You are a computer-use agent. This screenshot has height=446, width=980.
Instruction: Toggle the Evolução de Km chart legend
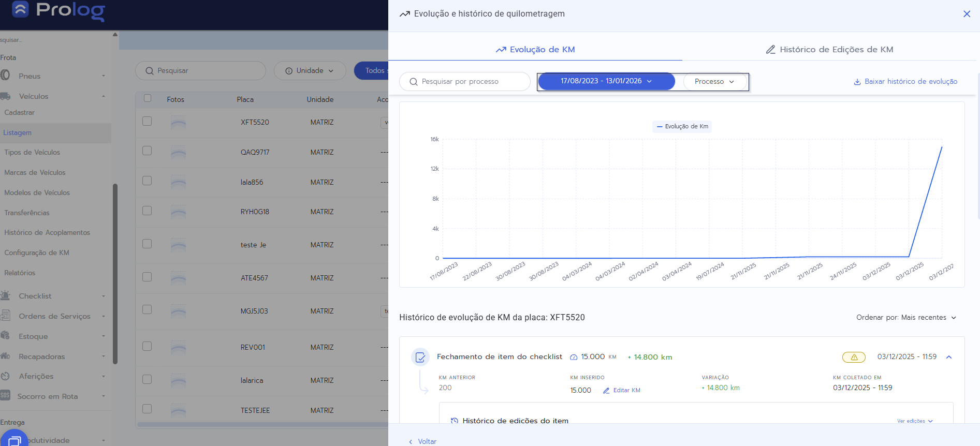[682, 126]
